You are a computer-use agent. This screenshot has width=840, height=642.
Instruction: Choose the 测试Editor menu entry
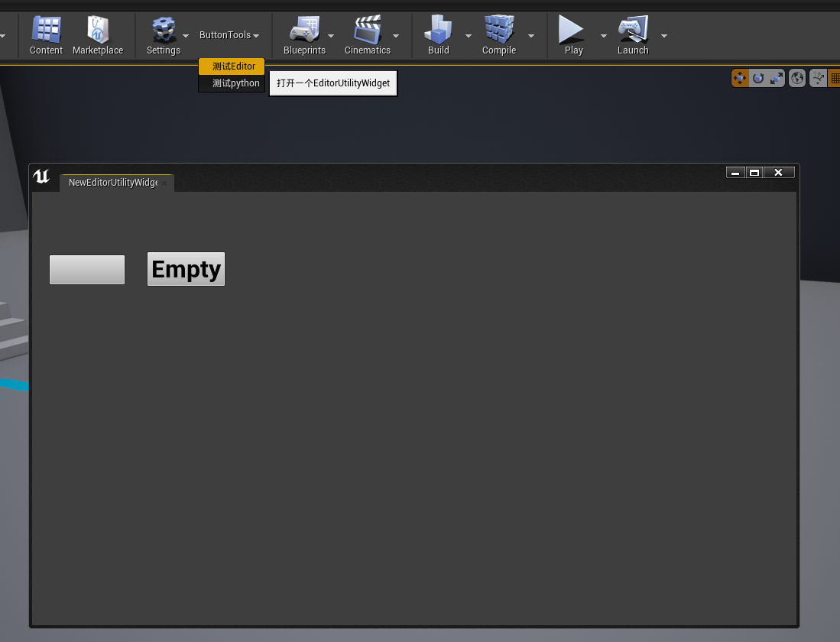tap(232, 66)
